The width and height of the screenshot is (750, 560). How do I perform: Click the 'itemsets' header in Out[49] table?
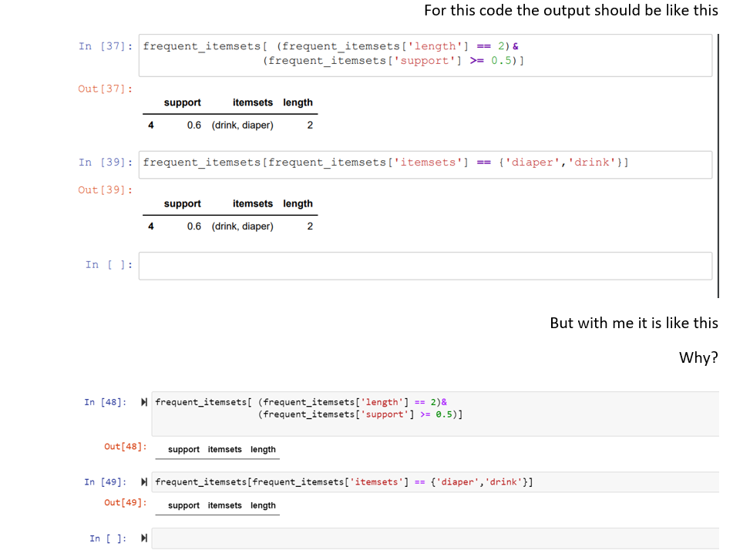[x=225, y=505]
